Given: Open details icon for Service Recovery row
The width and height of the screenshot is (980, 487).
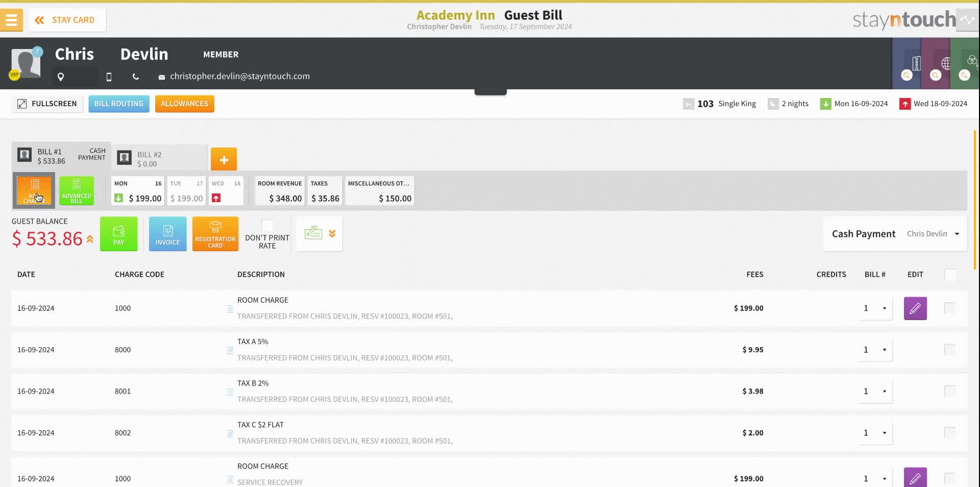Looking at the screenshot, I should (x=230, y=479).
